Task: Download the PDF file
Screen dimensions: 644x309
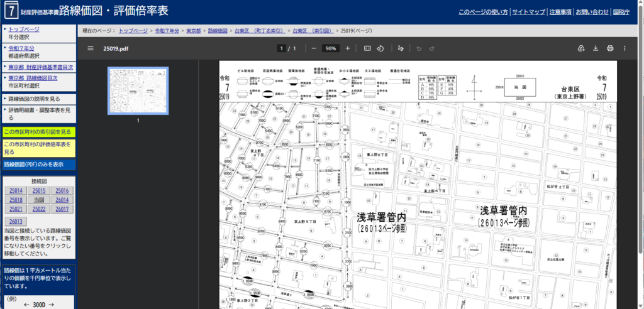Action: (595, 48)
